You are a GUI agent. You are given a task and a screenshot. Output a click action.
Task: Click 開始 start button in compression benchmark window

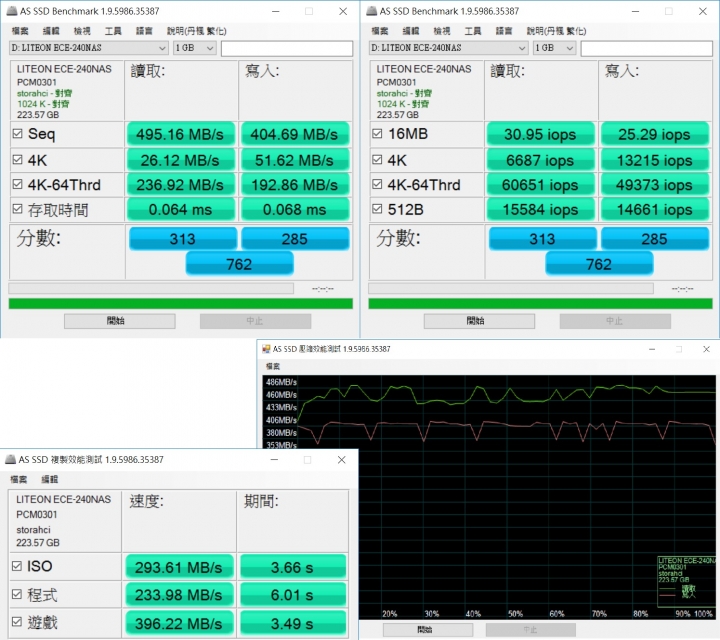click(428, 629)
